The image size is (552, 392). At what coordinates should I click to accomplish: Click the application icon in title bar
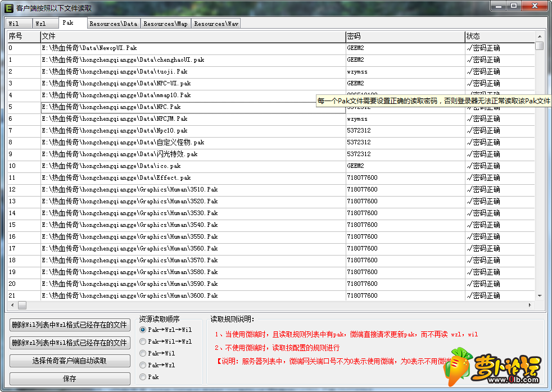click(9, 8)
